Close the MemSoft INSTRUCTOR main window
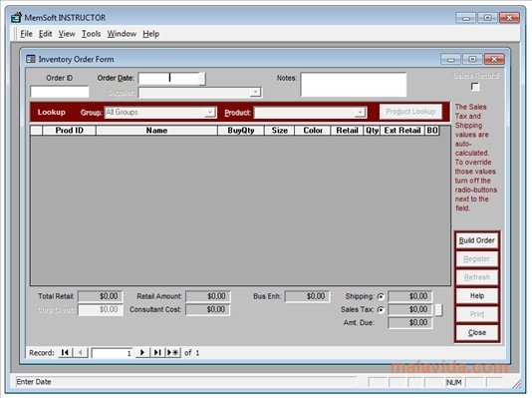This screenshot has width=532, height=398. pyautogui.click(x=510, y=18)
